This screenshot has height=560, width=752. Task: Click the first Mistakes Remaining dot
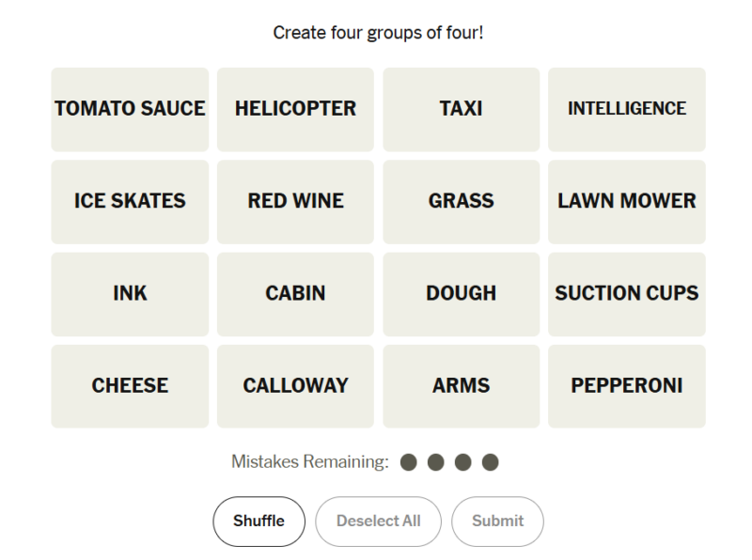pos(408,462)
